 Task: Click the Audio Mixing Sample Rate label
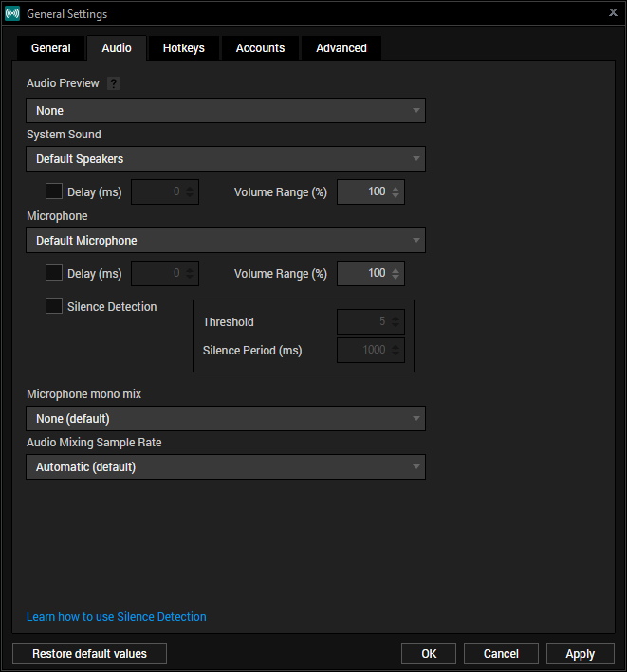pyautogui.click(x=94, y=443)
